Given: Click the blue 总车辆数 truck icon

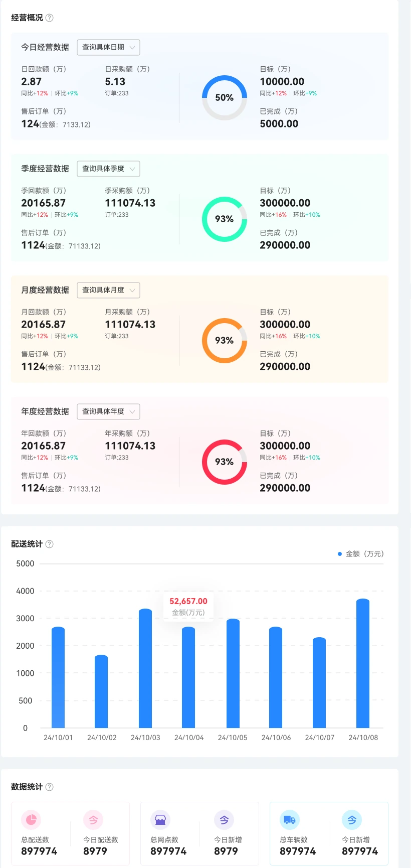Looking at the screenshot, I should tap(290, 820).
